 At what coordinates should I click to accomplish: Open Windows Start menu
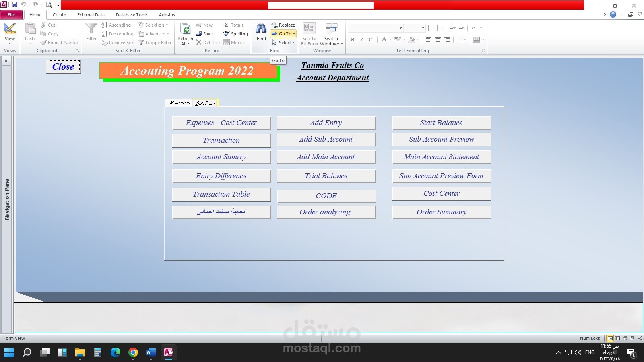click(9, 352)
